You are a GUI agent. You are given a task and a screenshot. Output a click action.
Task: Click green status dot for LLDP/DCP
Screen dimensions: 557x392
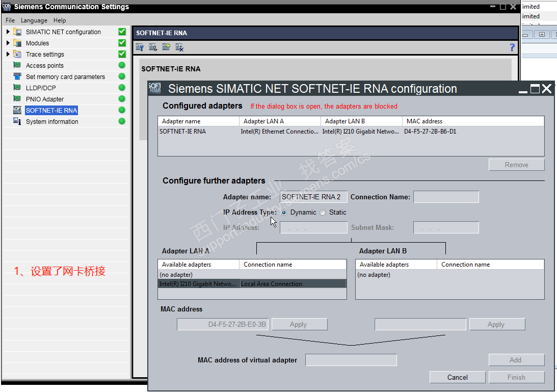point(122,88)
